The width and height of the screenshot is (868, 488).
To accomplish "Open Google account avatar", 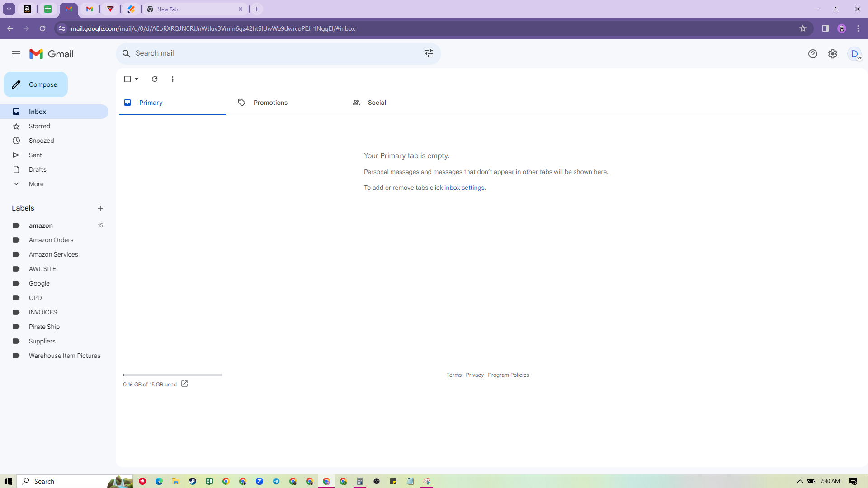I will click(854, 54).
